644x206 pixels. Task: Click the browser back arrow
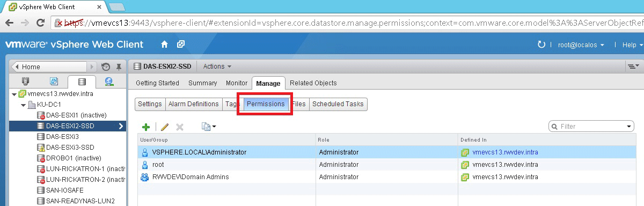tap(10, 23)
